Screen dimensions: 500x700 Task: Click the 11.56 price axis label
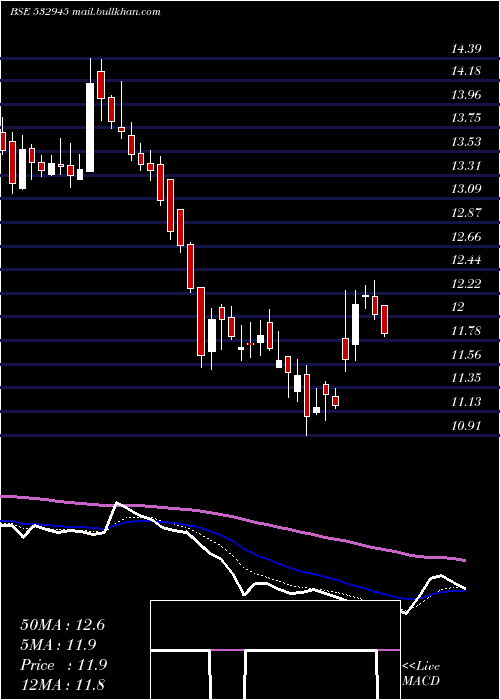tap(466, 355)
